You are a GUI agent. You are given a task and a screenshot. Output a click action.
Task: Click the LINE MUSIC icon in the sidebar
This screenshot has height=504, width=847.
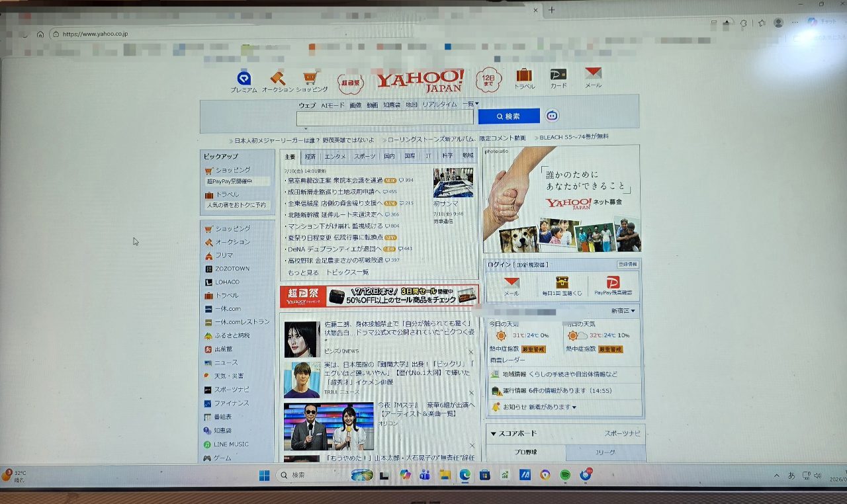[207, 444]
